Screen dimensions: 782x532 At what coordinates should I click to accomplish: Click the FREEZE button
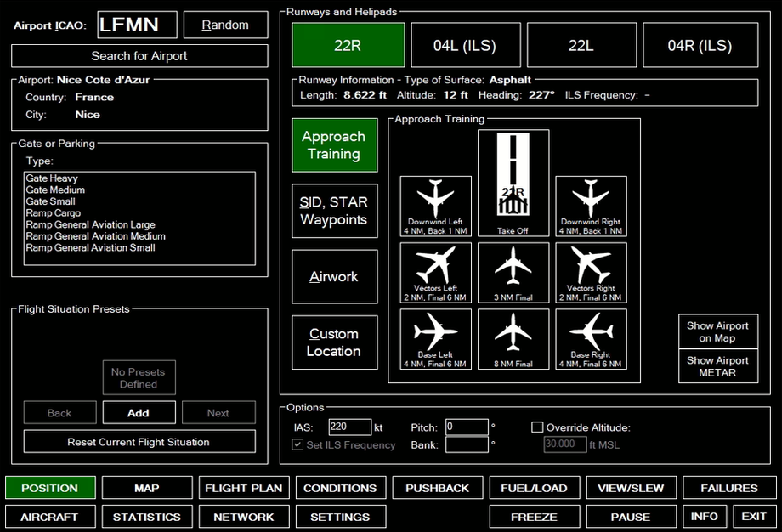tap(534, 517)
